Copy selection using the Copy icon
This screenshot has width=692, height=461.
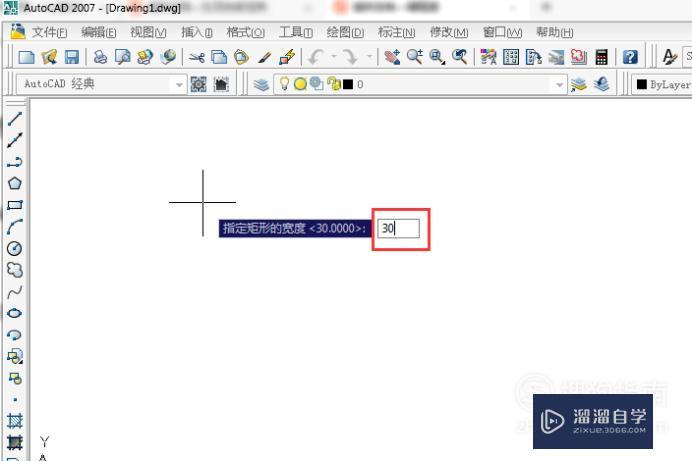point(219,57)
